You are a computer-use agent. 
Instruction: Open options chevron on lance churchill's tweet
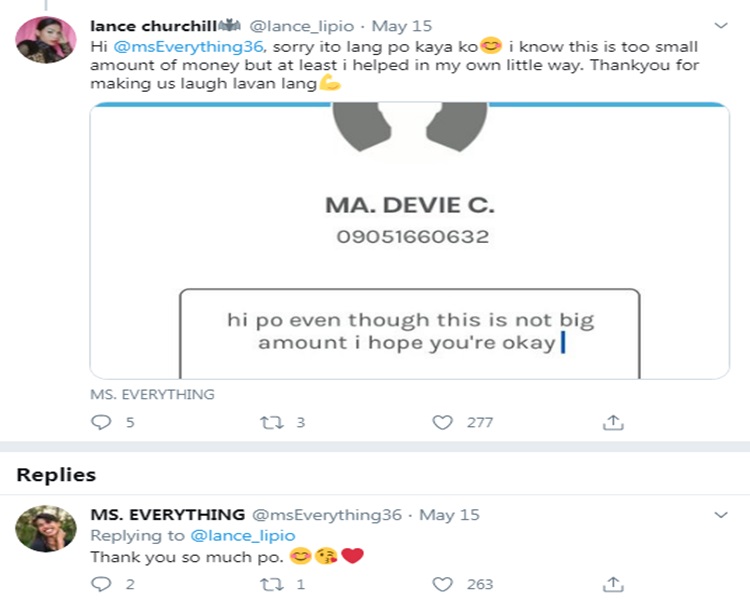point(721,25)
